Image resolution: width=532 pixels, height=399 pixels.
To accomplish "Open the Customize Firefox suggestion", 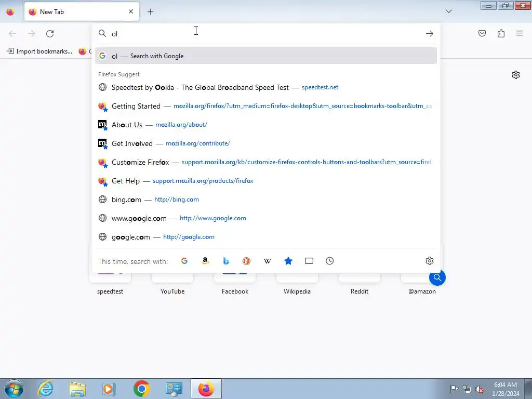I will pyautogui.click(x=265, y=162).
